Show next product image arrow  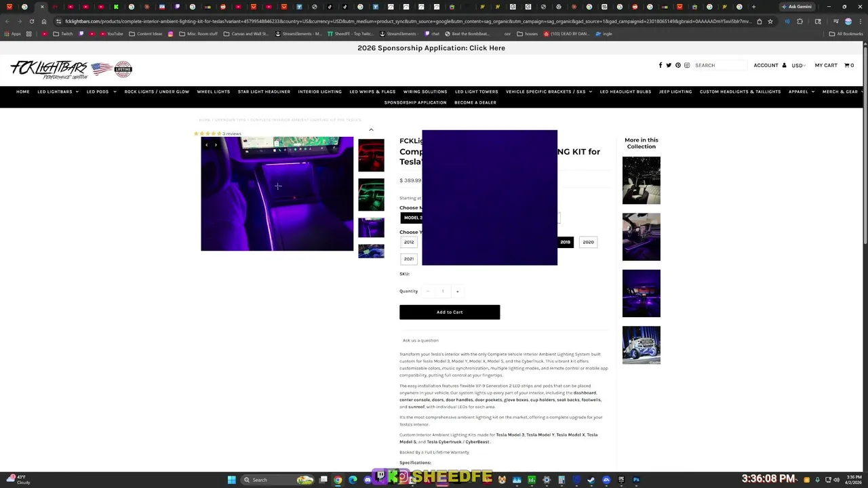coord(216,144)
